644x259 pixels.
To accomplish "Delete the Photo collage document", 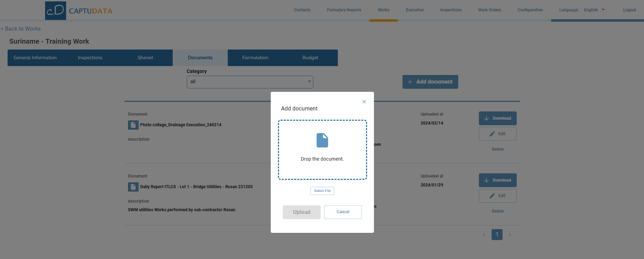I will click(497, 149).
